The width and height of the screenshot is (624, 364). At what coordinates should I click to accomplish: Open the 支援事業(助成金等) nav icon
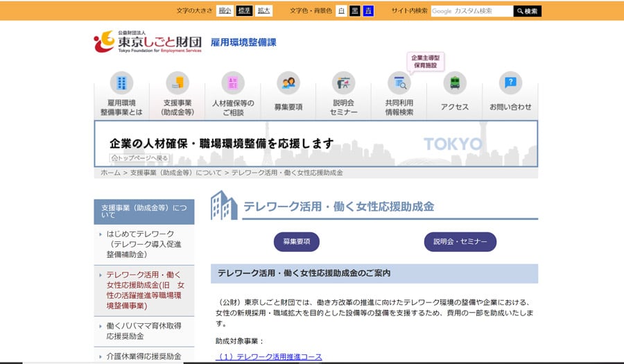tap(177, 83)
